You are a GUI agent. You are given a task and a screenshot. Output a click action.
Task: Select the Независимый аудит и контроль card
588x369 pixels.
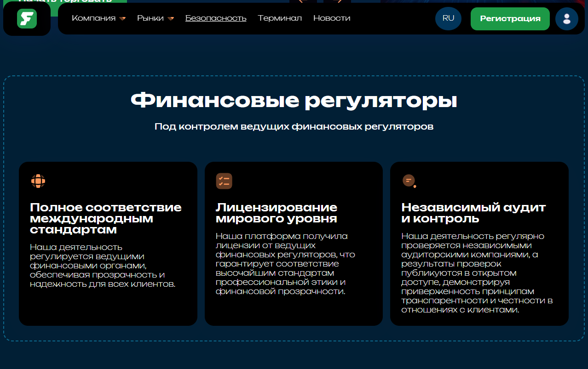[479, 243]
